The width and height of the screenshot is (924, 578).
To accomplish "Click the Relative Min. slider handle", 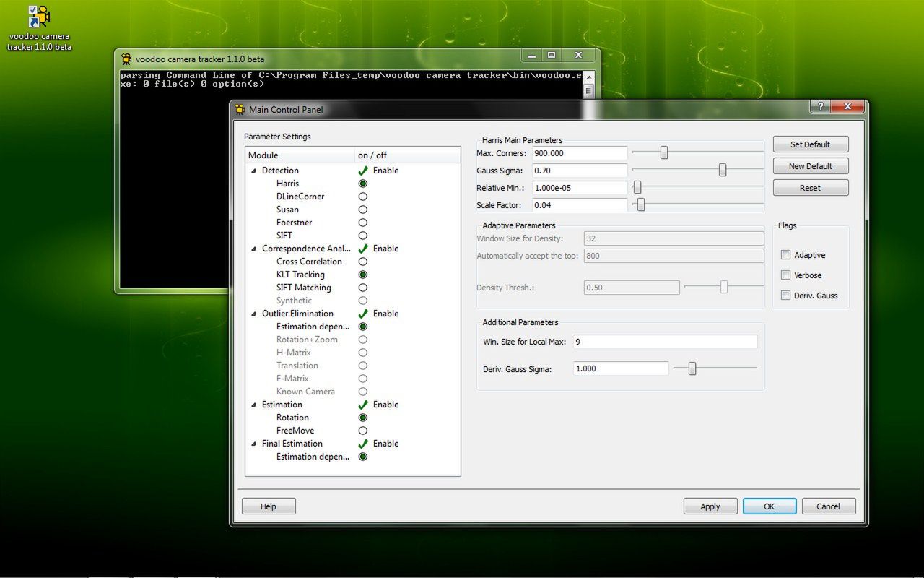I will click(637, 187).
